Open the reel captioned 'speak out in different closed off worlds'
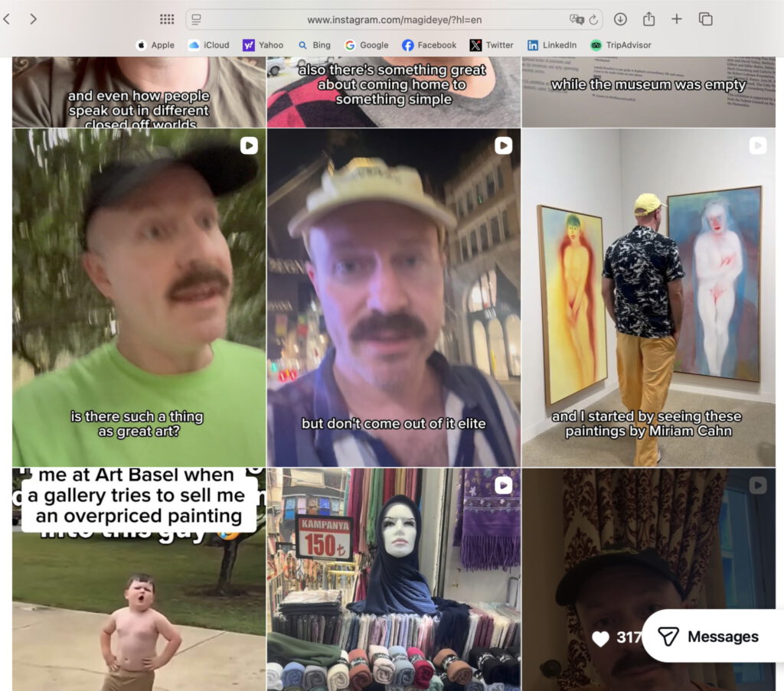784x691 pixels. pos(139,92)
